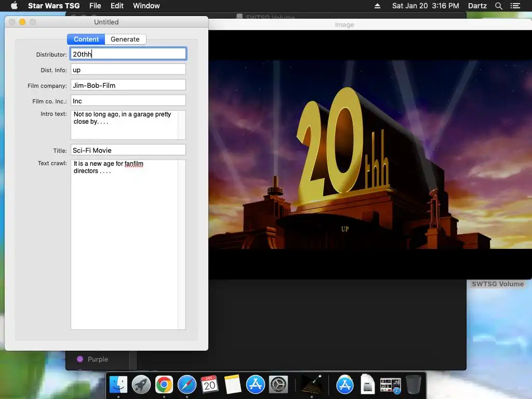
Task: Click the Title field 'Sci-Fi Movie'
Action: (x=128, y=150)
